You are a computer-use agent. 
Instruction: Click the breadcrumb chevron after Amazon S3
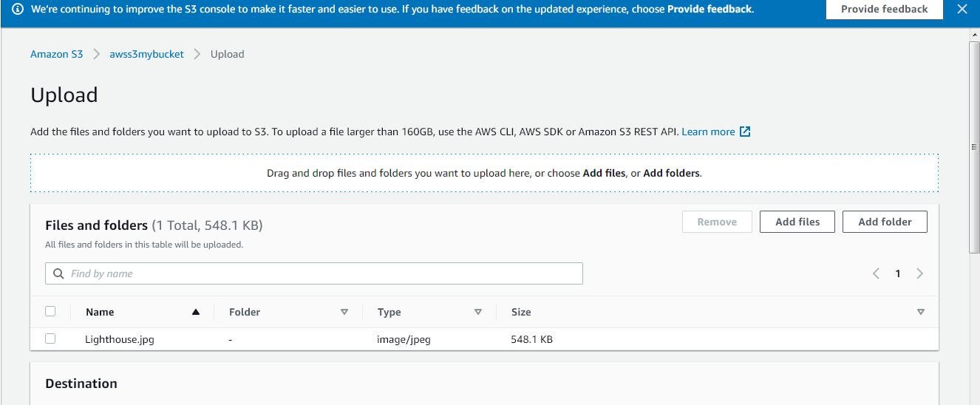click(x=96, y=54)
